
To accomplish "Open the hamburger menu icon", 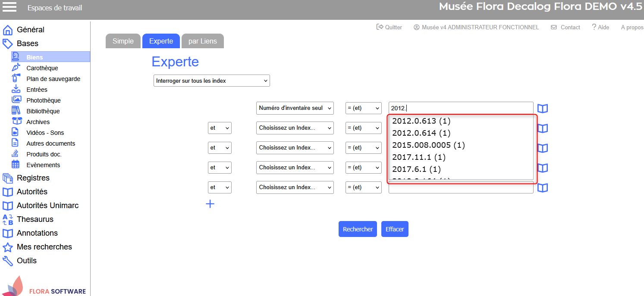I will (9, 7).
